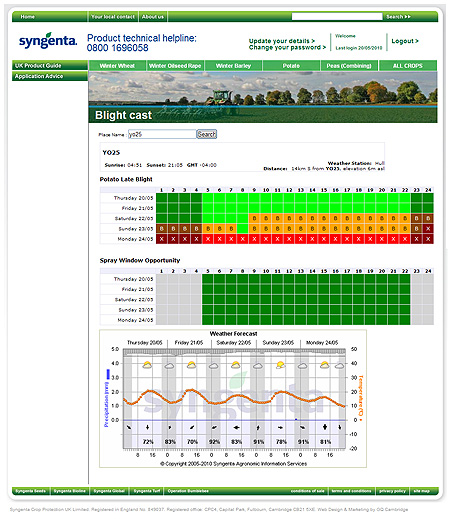Switch to the ALL CROPS tab
The image size is (450, 519).
click(408, 66)
